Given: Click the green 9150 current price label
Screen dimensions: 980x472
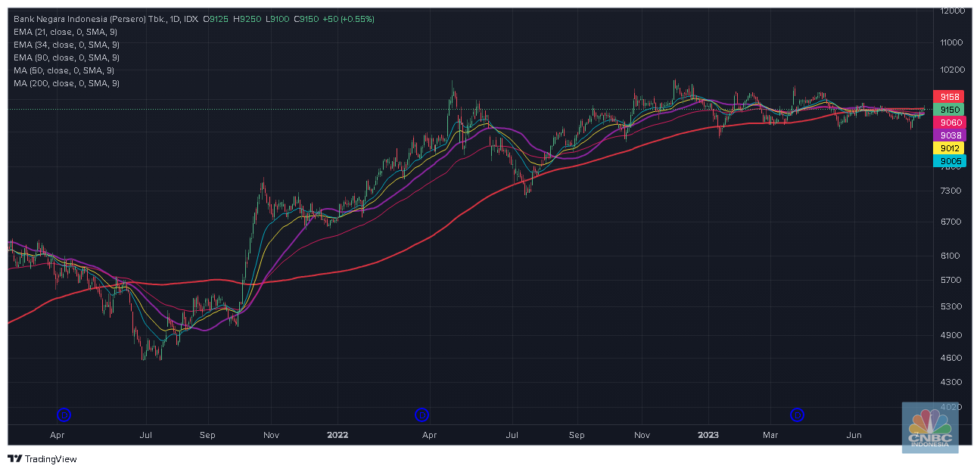Looking at the screenshot, I should (x=949, y=110).
